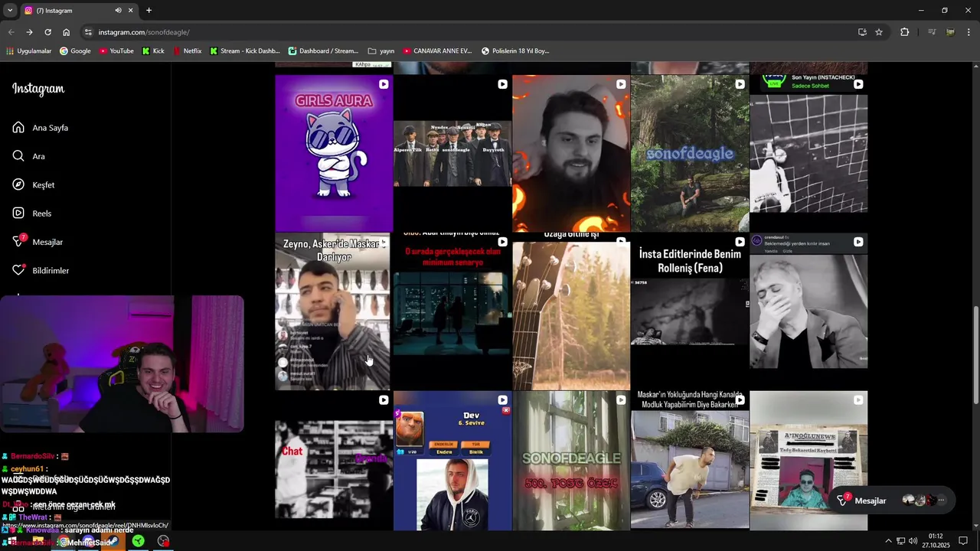The width and height of the screenshot is (980, 551).
Task: Open the CANAVAR ANNE bookmark
Action: tap(437, 51)
